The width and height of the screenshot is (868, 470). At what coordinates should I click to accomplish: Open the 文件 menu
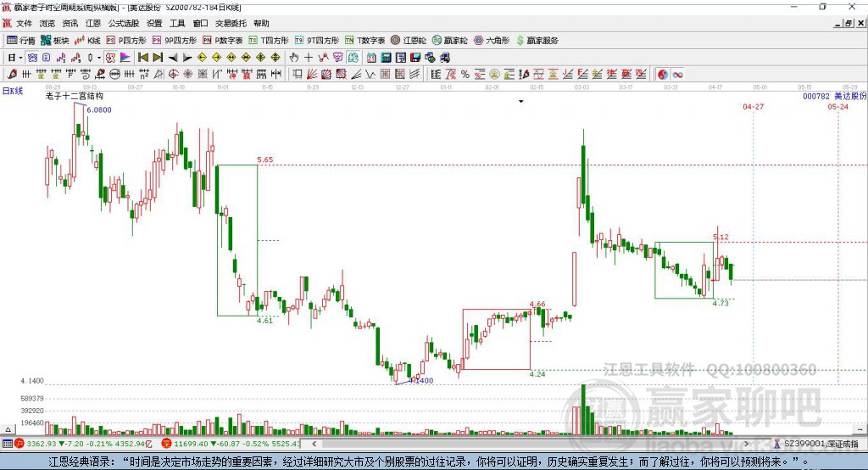24,23
